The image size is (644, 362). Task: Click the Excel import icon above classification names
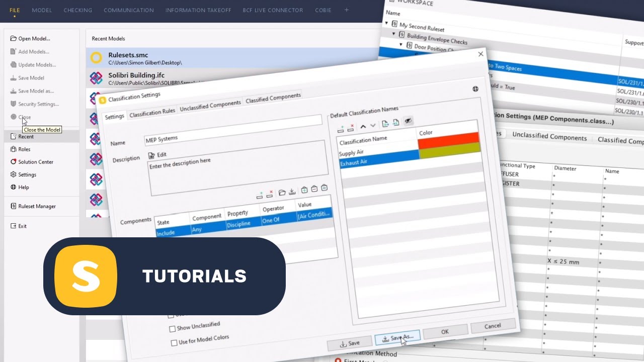pos(395,122)
